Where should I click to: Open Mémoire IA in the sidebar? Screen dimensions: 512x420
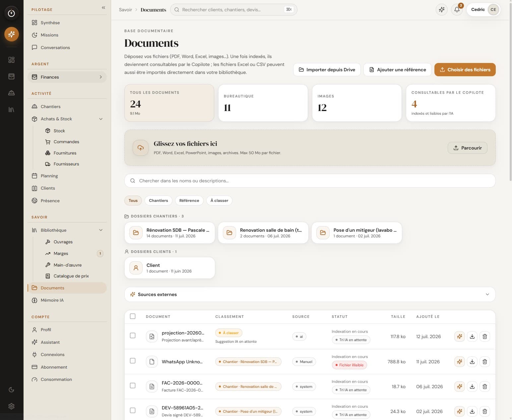click(67, 300)
